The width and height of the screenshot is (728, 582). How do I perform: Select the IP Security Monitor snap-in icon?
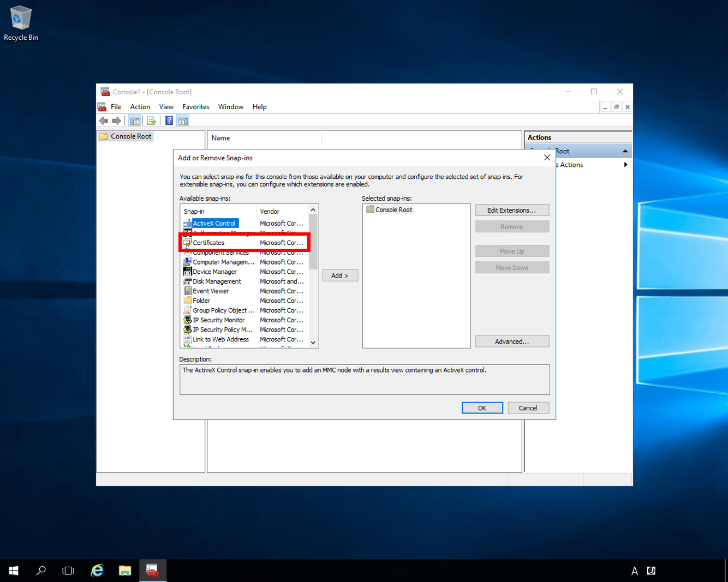point(188,320)
